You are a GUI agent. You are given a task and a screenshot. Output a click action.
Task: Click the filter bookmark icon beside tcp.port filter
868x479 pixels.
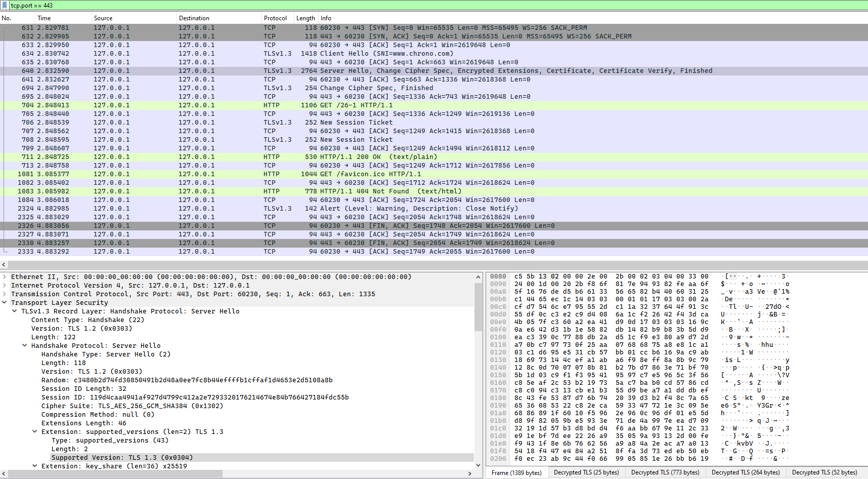point(5,5)
